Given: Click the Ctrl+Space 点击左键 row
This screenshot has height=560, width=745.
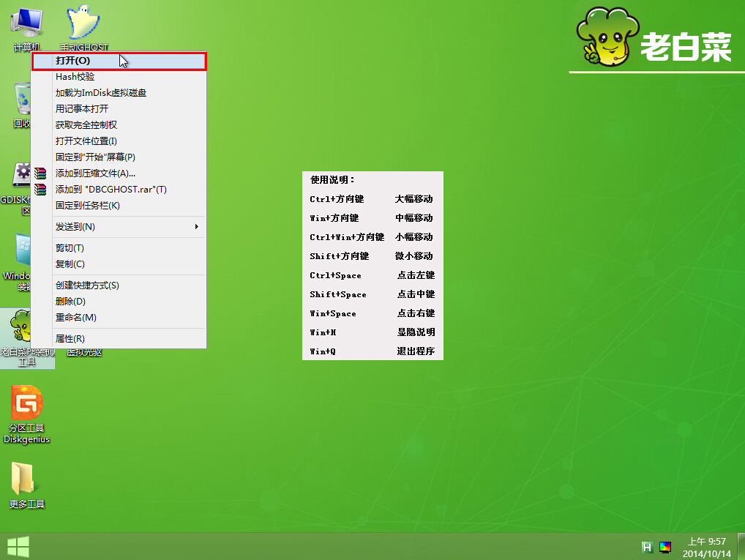Looking at the screenshot, I should click(372, 275).
